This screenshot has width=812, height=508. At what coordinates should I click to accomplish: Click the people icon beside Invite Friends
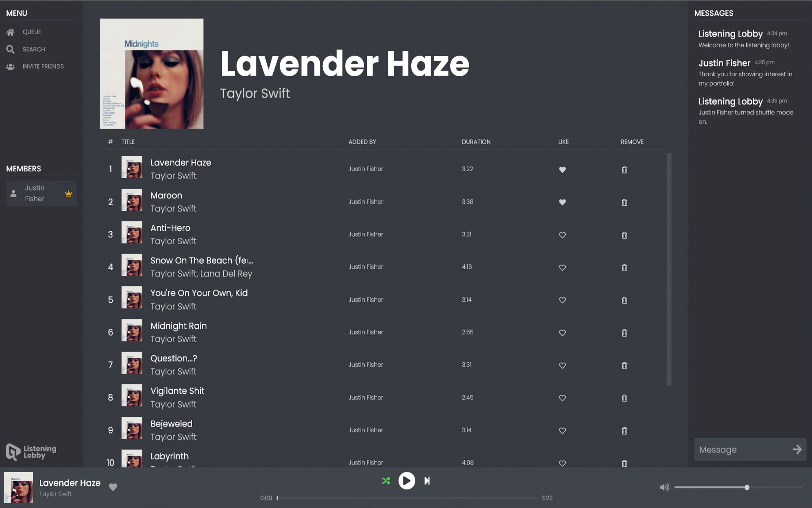pyautogui.click(x=10, y=66)
